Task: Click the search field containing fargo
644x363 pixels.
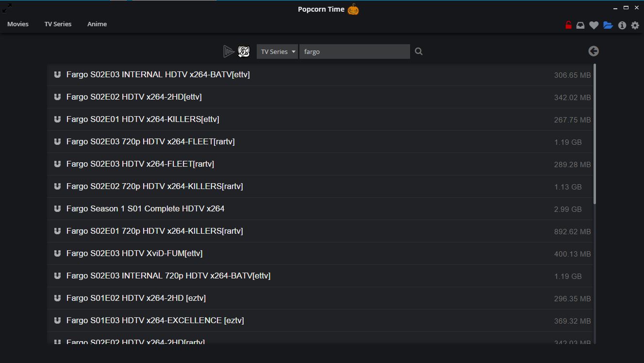Action: (355, 52)
